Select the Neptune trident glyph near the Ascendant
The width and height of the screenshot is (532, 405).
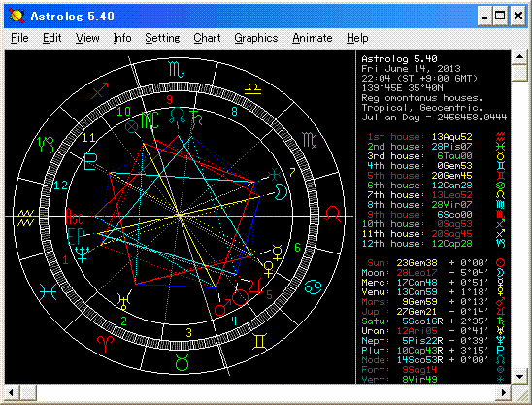(83, 254)
